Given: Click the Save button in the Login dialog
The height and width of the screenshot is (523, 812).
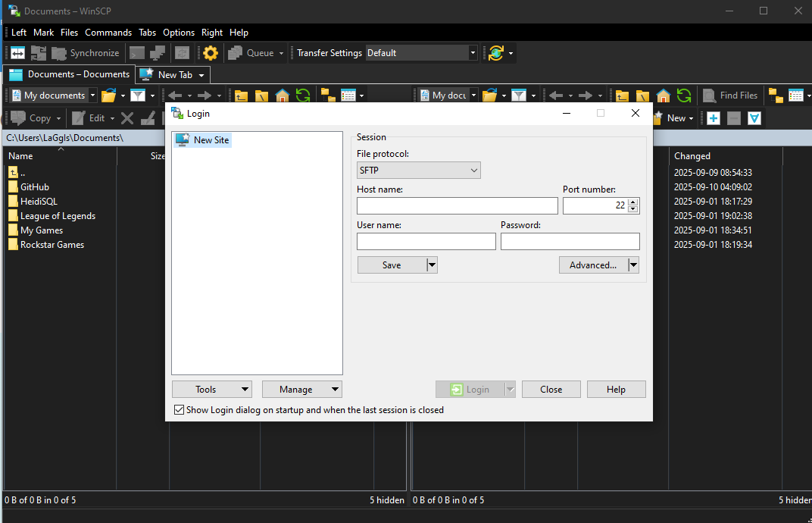Looking at the screenshot, I should [x=392, y=265].
